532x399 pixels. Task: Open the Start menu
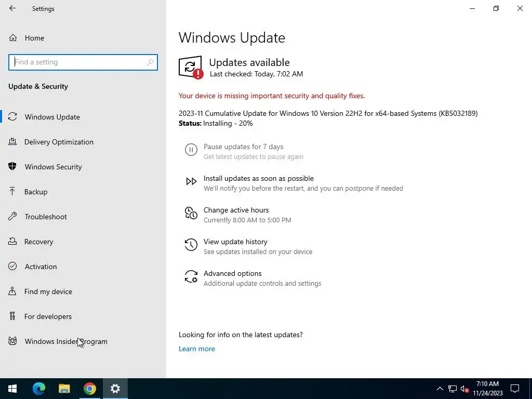12,389
